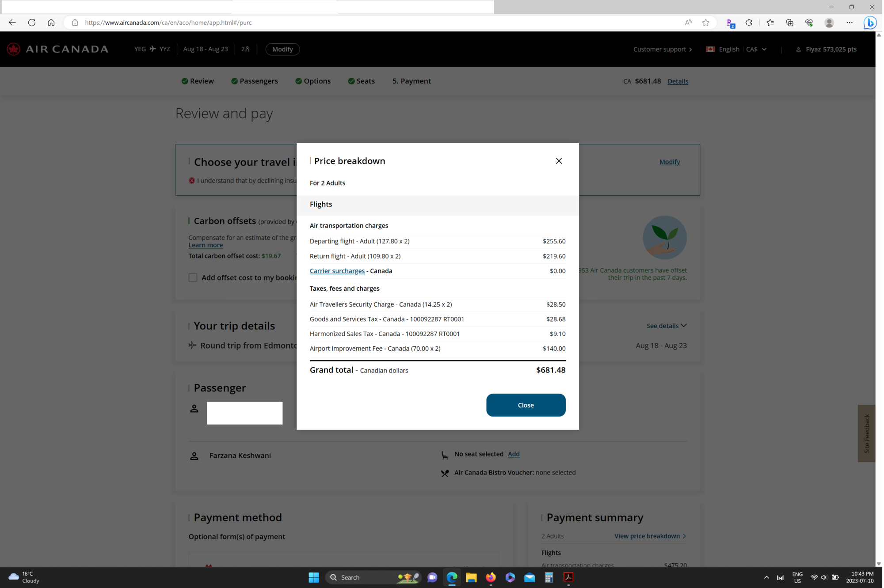884x588 pixels.
Task: Launch Firefox from the taskbar
Action: click(x=490, y=577)
